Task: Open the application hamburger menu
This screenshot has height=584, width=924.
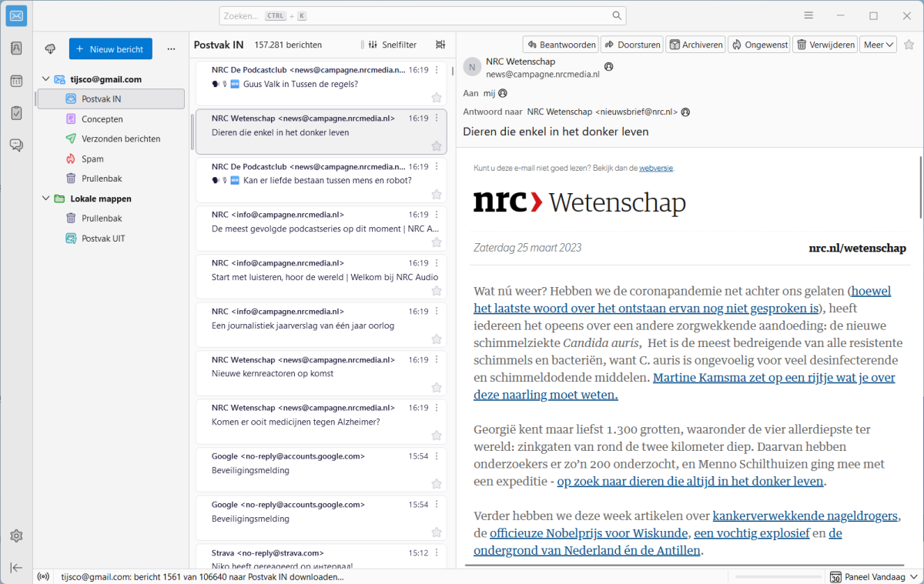Action: 808,15
